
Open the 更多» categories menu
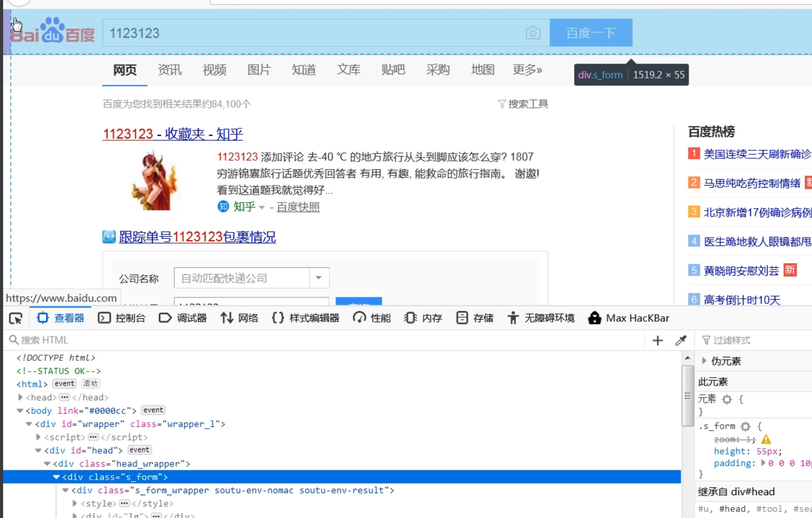[x=527, y=70]
